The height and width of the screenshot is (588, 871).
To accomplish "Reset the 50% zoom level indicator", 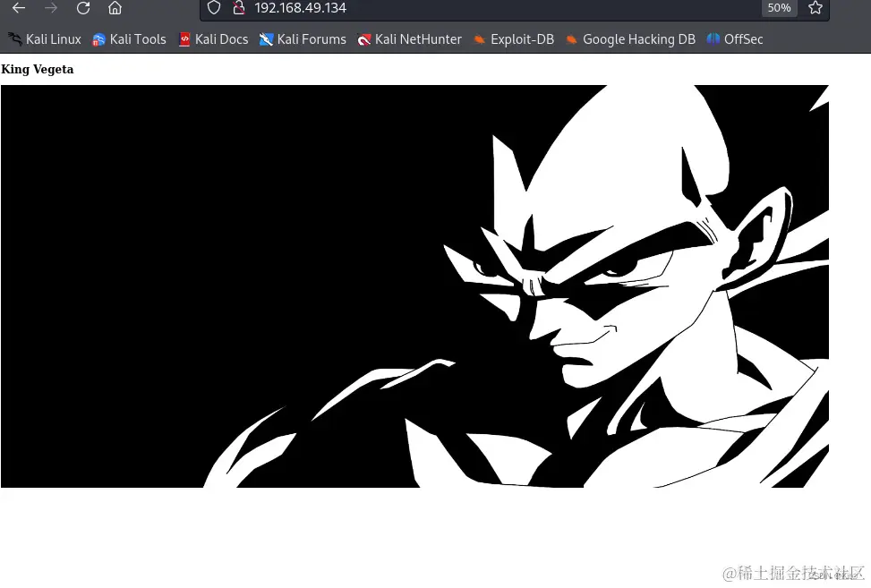I will click(x=779, y=8).
